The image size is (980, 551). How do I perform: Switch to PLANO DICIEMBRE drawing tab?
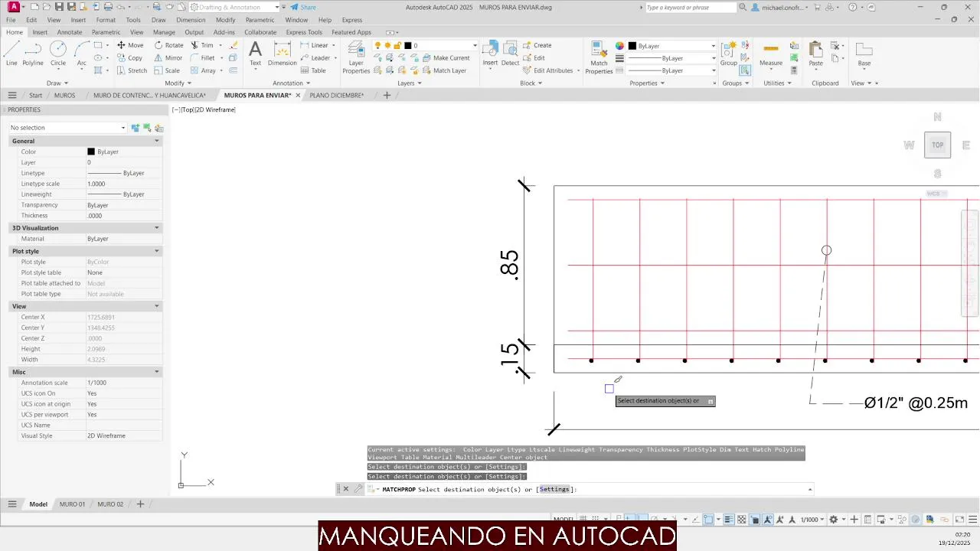point(337,96)
